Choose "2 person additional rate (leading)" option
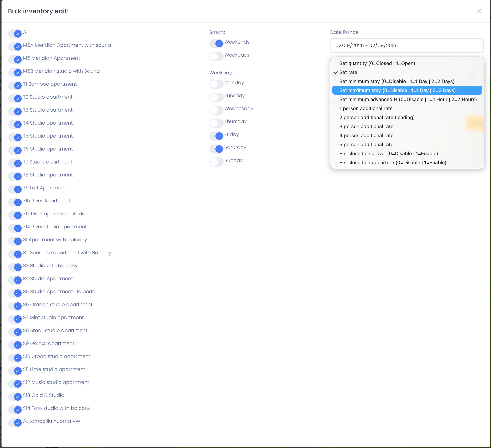The width and height of the screenshot is (491, 448). click(377, 117)
